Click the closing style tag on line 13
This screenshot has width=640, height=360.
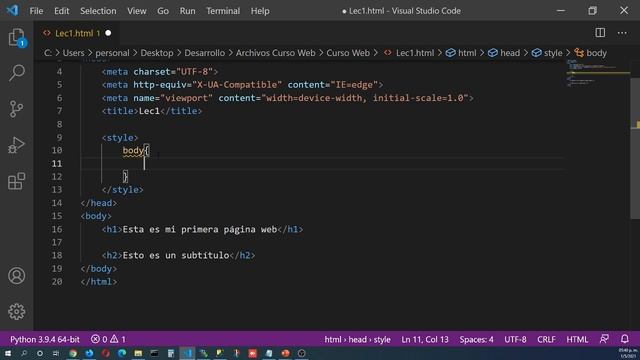122,190
